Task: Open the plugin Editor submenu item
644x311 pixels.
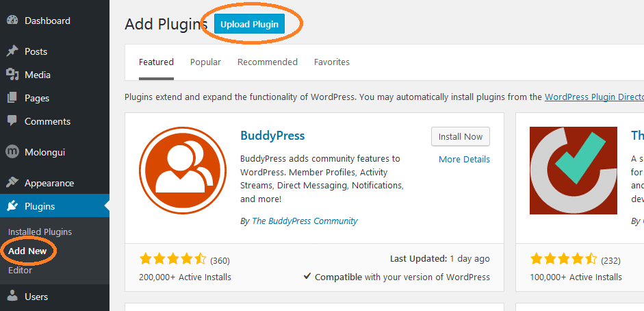Action: click(20, 271)
